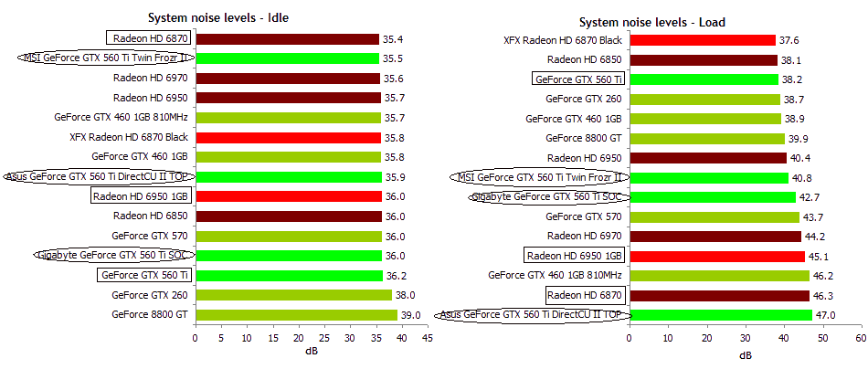Click the 60 tick on Load chart axis
The height and width of the screenshot is (369, 868).
861,336
